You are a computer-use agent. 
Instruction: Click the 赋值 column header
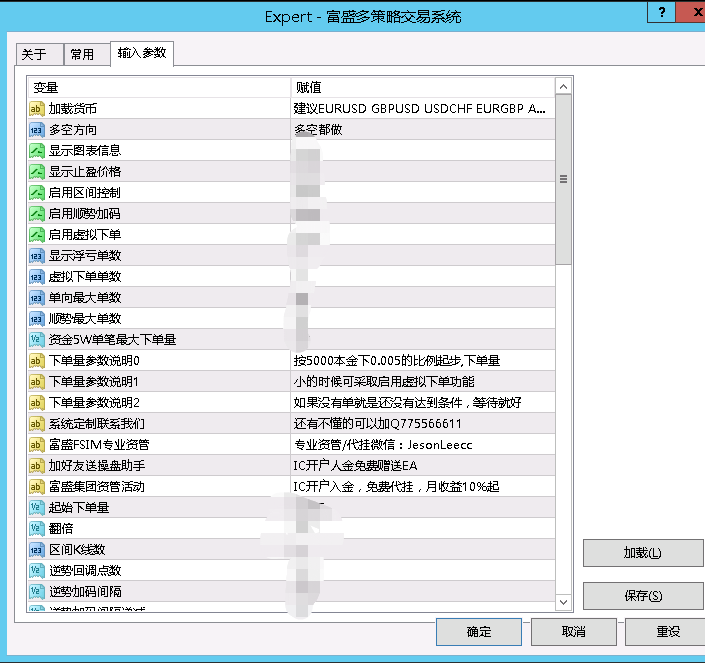(423, 87)
